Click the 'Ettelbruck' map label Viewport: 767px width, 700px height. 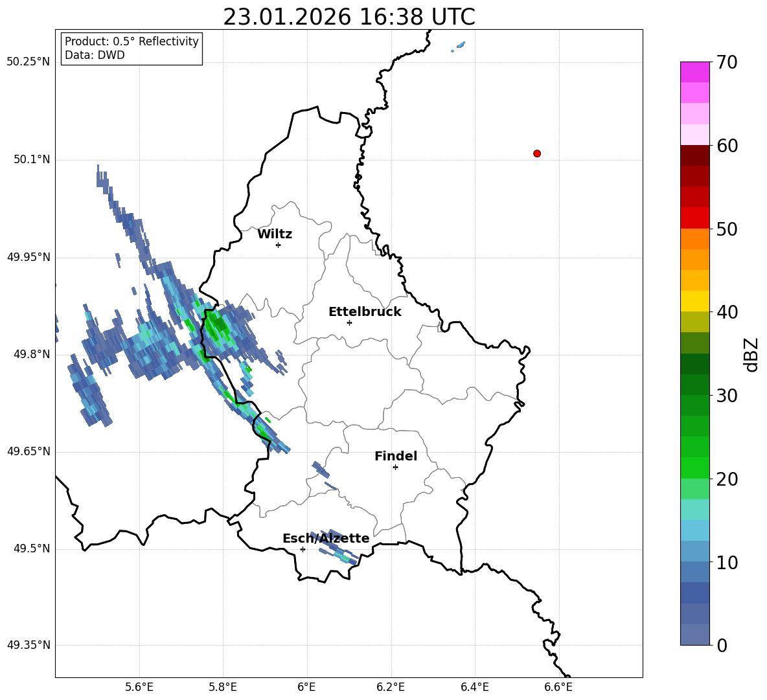pyautogui.click(x=365, y=312)
